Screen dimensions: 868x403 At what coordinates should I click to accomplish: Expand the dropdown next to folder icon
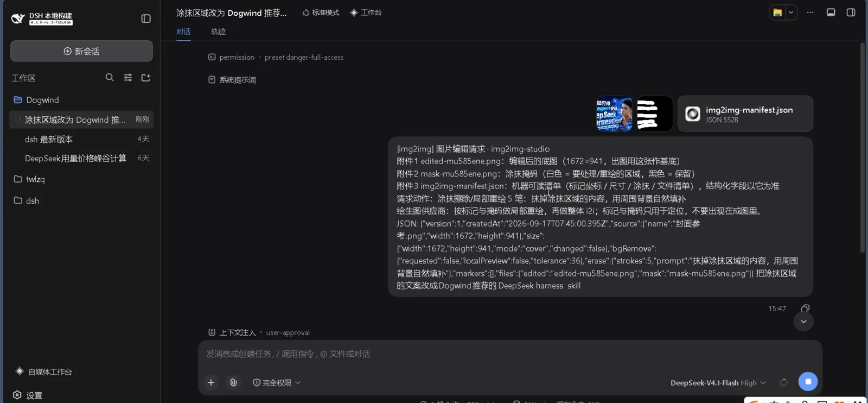click(x=791, y=12)
